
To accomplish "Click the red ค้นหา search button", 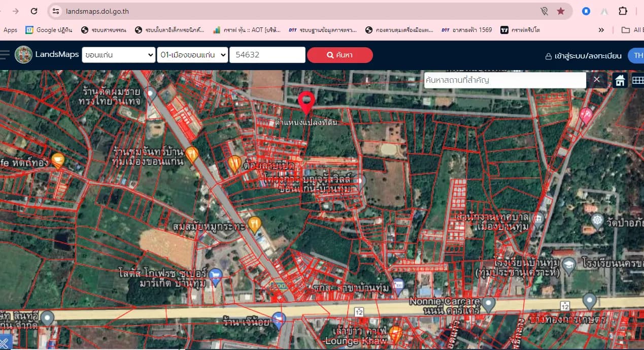I will [340, 55].
